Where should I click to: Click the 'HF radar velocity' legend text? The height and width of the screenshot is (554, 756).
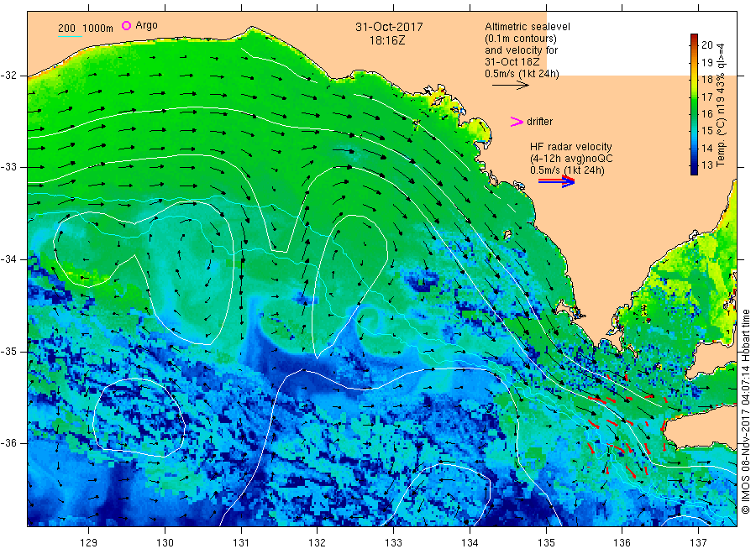[x=571, y=146]
